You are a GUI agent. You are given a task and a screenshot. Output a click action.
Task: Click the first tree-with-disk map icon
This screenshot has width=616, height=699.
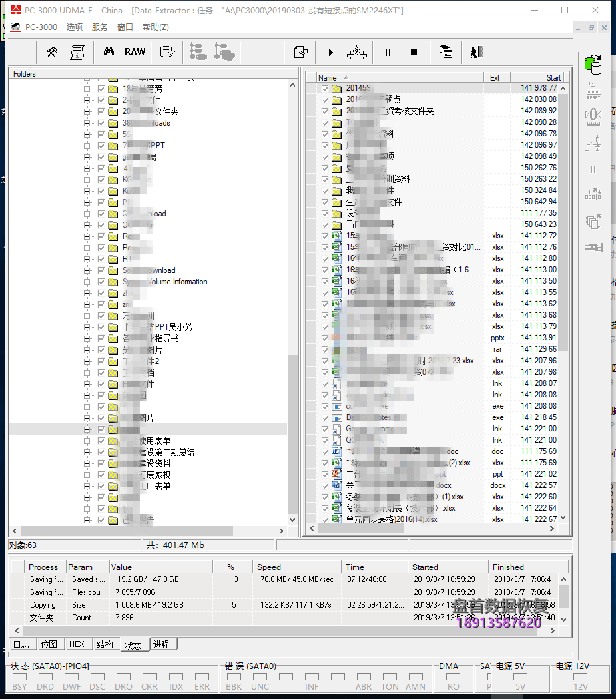pyautogui.click(x=198, y=51)
